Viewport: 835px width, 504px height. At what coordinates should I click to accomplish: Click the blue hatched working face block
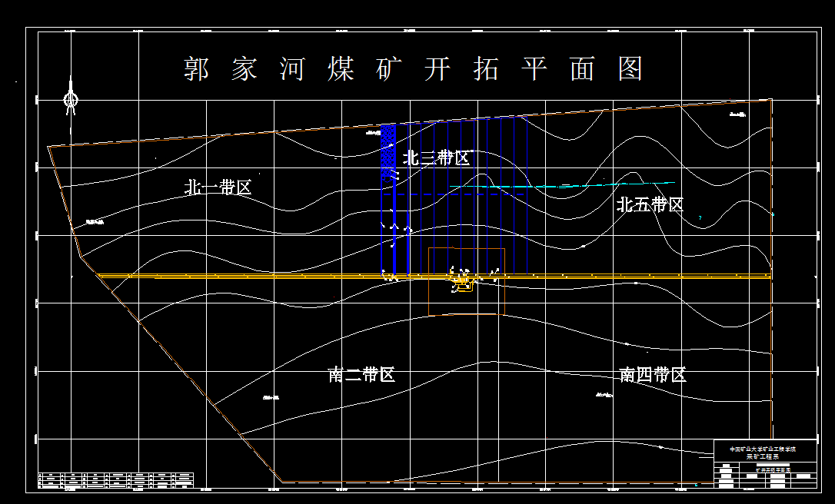388,150
